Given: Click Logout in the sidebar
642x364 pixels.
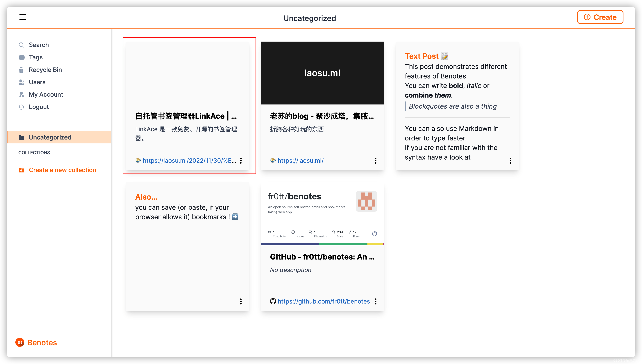Looking at the screenshot, I should [x=39, y=107].
